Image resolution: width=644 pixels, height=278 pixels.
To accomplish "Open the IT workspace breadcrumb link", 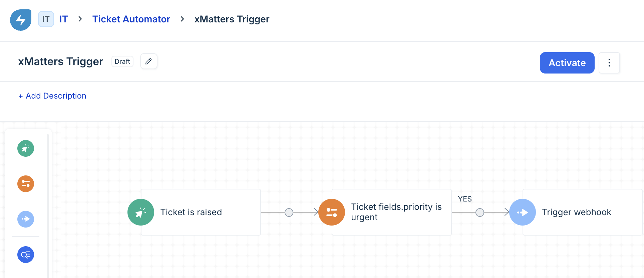I will click(63, 19).
